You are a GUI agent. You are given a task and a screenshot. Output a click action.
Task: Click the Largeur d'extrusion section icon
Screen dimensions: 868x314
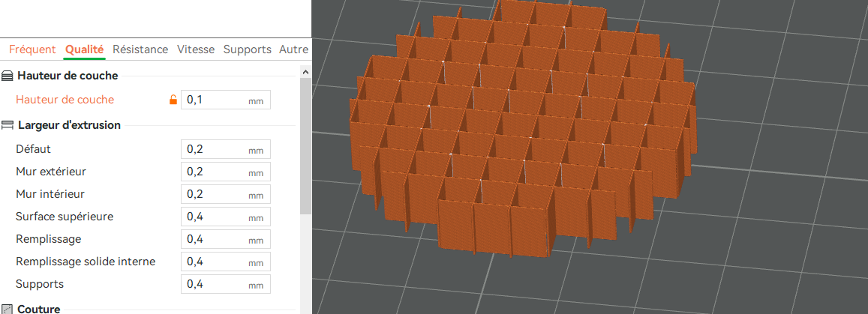[x=8, y=125]
